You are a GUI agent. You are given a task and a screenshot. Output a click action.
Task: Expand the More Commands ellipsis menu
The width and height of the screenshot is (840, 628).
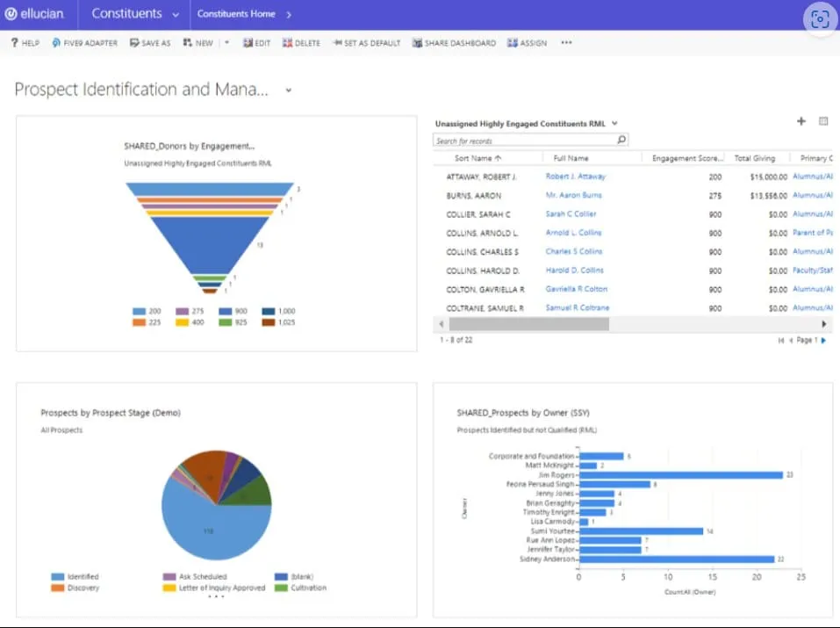pos(566,42)
